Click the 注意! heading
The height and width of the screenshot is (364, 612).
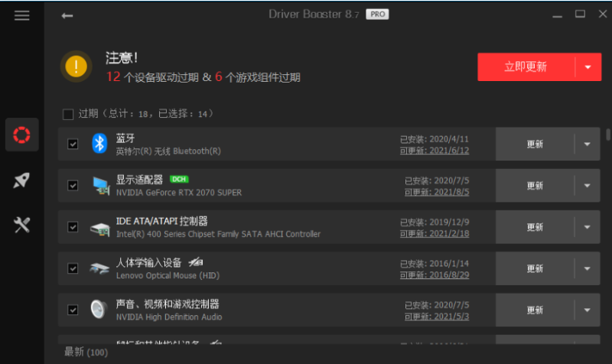(x=122, y=58)
